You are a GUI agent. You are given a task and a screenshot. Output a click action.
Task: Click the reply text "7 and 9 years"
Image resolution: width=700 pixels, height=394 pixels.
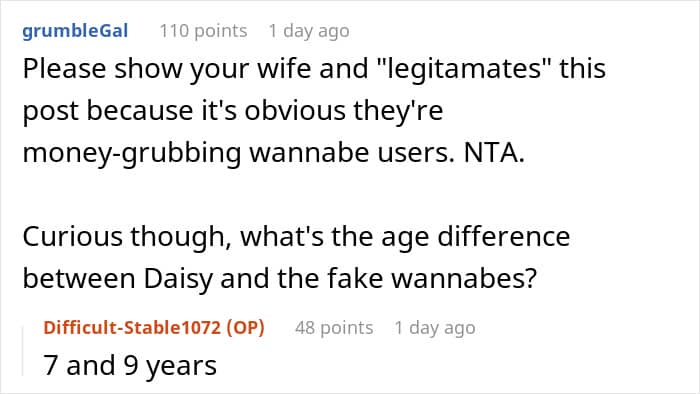tap(130, 365)
